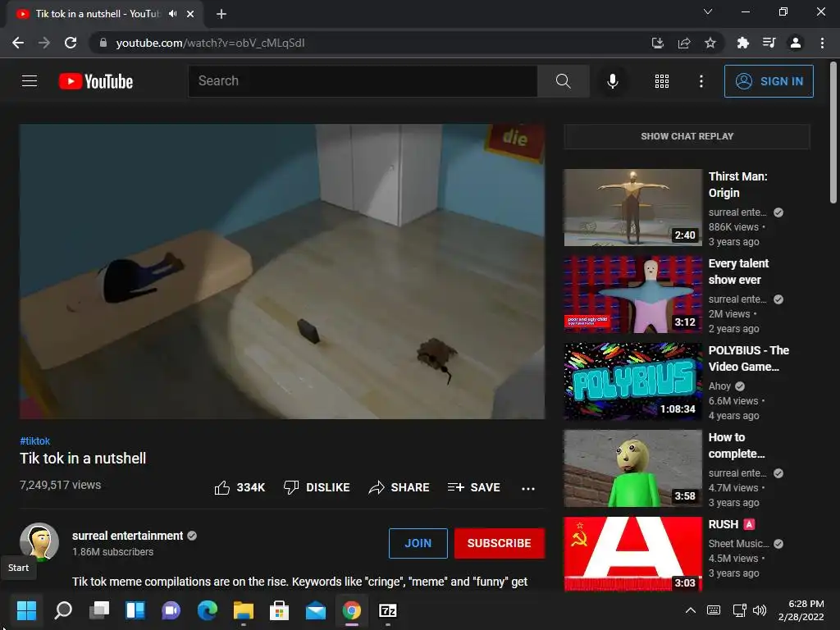
Task: Open the Chrome three-dot menu
Action: pos(822,43)
